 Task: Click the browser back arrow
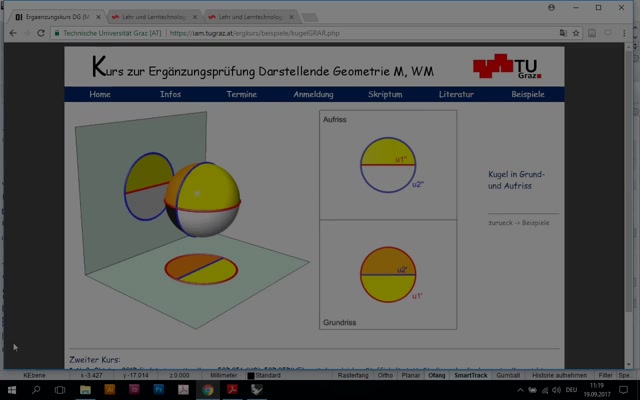tap(11, 32)
